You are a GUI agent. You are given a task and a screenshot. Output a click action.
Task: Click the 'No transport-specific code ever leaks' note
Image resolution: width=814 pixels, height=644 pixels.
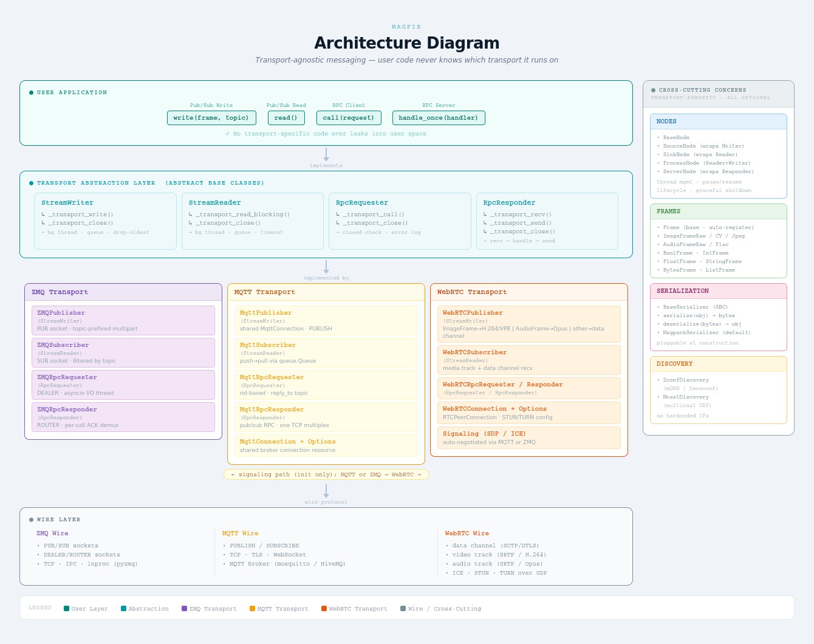(x=326, y=134)
